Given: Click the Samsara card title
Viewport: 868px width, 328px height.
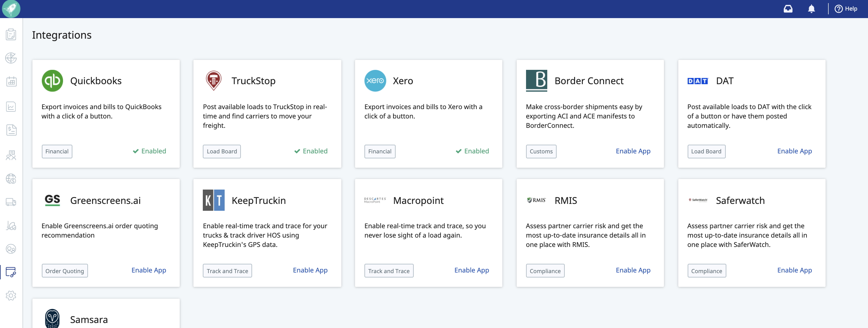Looking at the screenshot, I should click(x=89, y=320).
